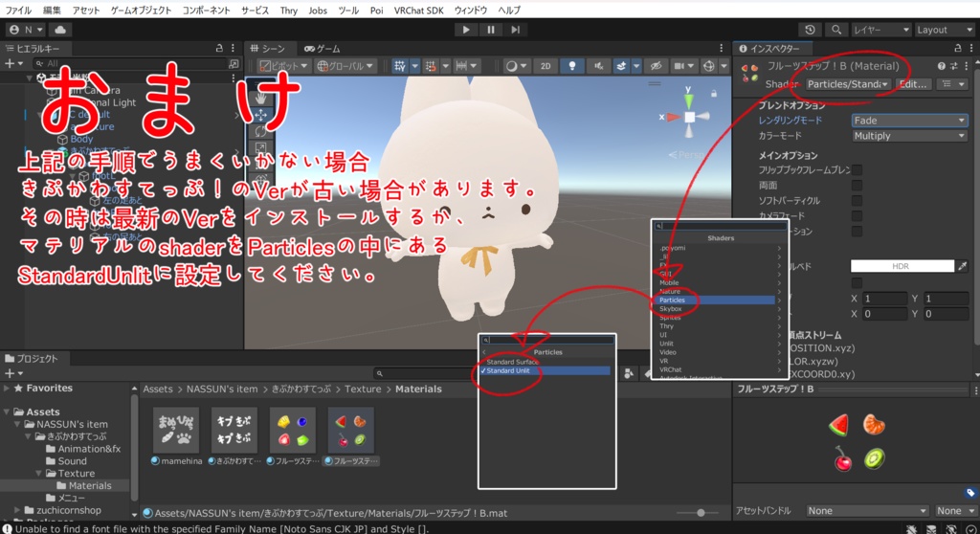
Task: Select the Animation&fx folder
Action: (x=89, y=448)
